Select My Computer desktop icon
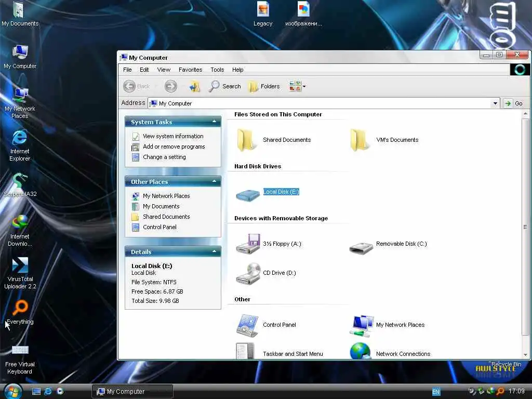Viewport: 532px width, 399px height. click(20, 57)
